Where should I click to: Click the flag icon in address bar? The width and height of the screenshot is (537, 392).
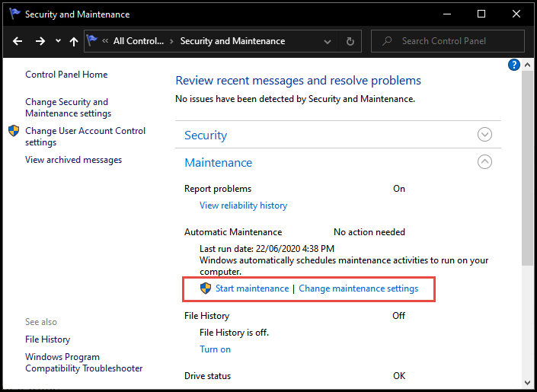coord(92,40)
